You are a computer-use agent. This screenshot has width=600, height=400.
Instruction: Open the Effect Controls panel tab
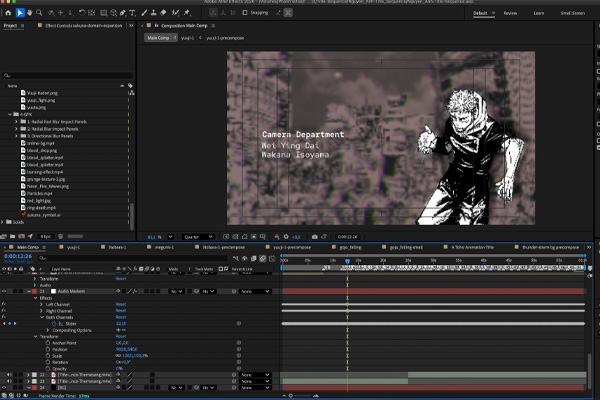(x=83, y=26)
